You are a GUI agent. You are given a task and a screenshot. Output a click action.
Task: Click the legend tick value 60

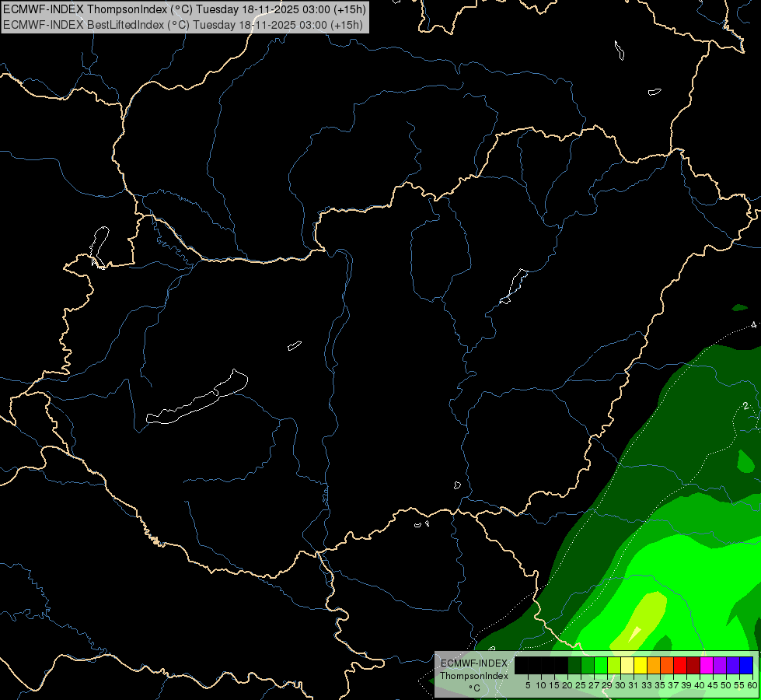pos(752,685)
